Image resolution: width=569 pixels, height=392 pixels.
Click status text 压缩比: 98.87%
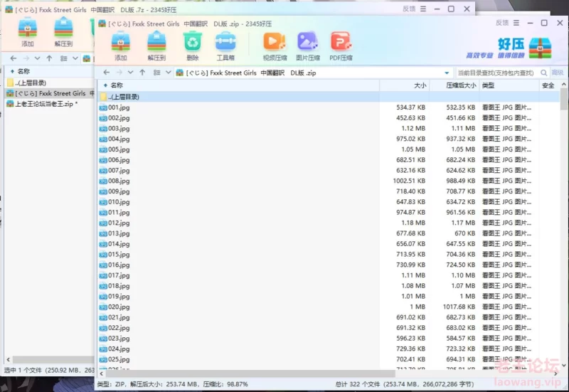coord(225,384)
